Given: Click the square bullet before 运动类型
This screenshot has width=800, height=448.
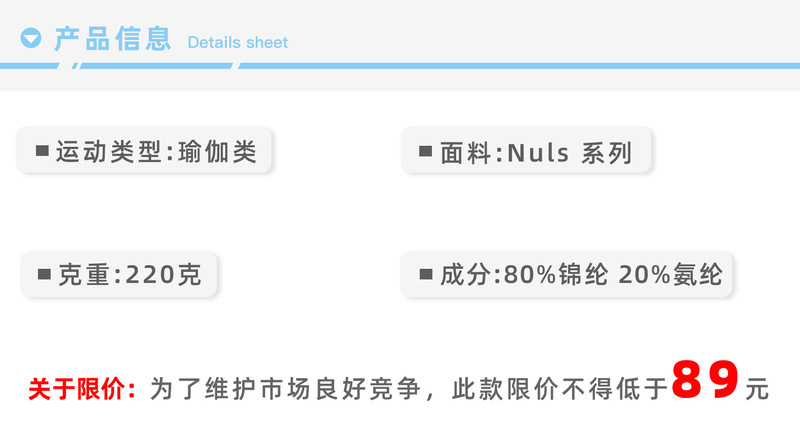Looking at the screenshot, I should click(x=42, y=151).
